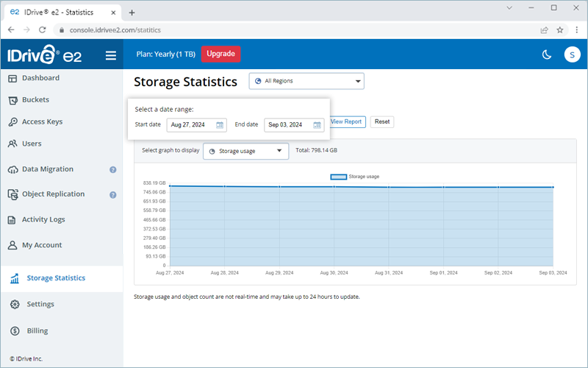Expand the Storage usage graph dropdown
Screen dimensions: 588x368
point(245,151)
